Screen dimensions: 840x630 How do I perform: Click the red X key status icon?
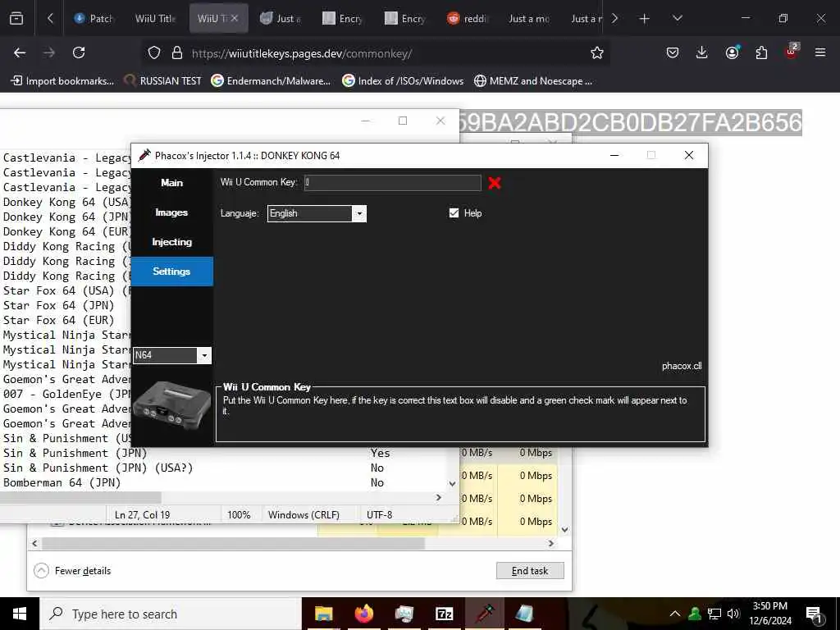495,183
